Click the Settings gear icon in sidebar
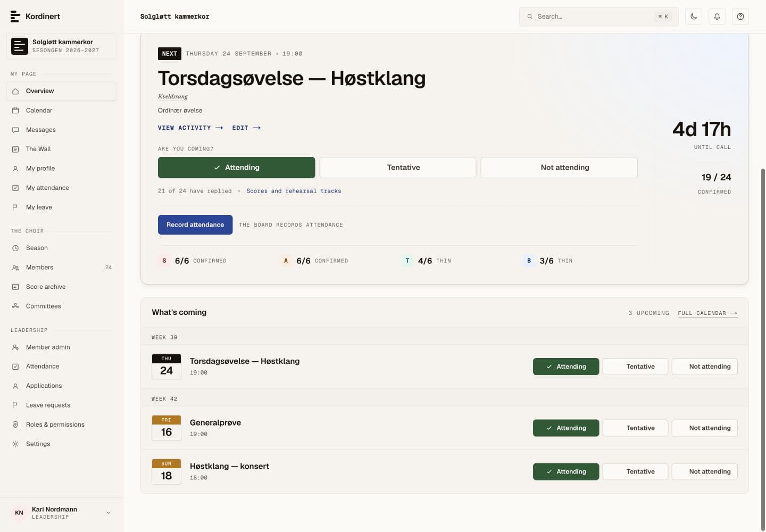The image size is (766, 532). [x=15, y=444]
